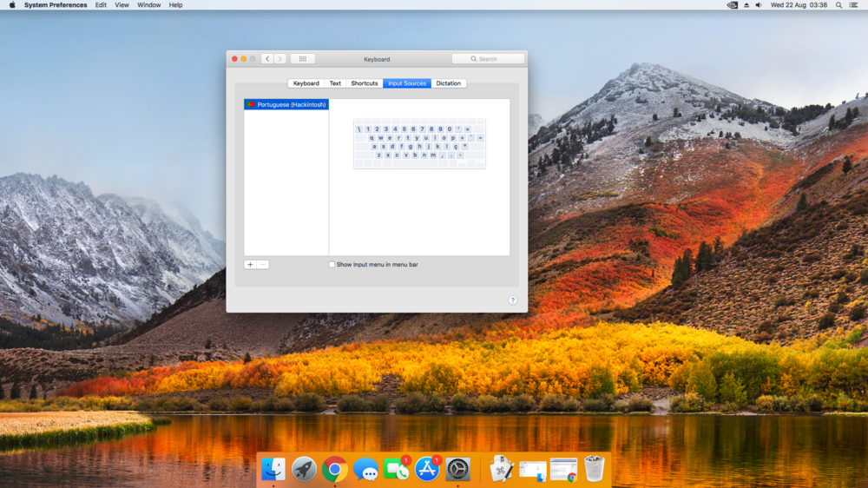868x488 pixels.
Task: Open Notification Center list icon
Action: [x=856, y=5]
